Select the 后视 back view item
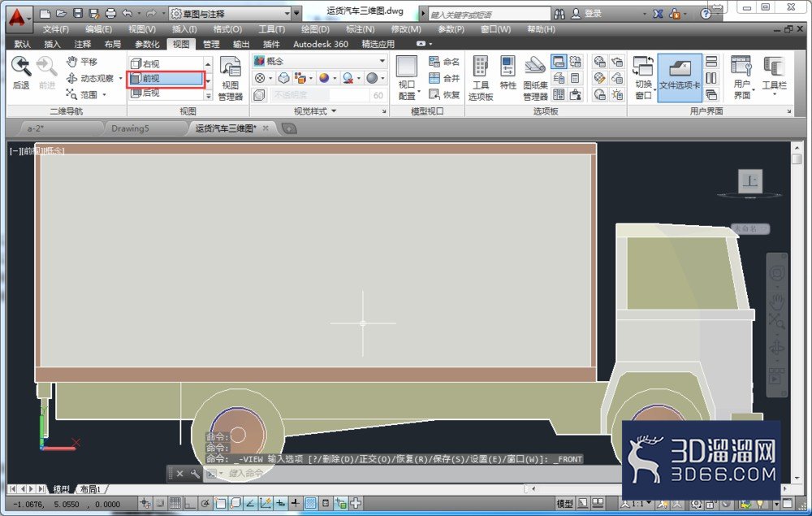The image size is (812, 516). pos(166,93)
